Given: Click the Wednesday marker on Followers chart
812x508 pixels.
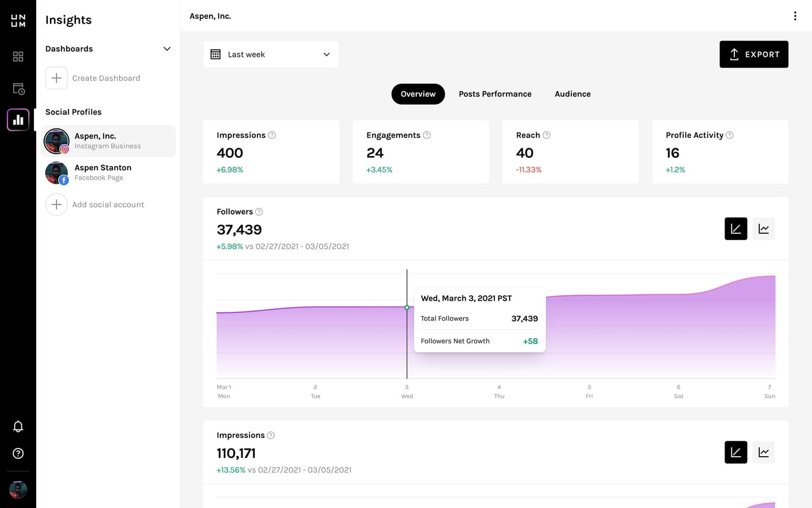Looking at the screenshot, I should click(407, 307).
